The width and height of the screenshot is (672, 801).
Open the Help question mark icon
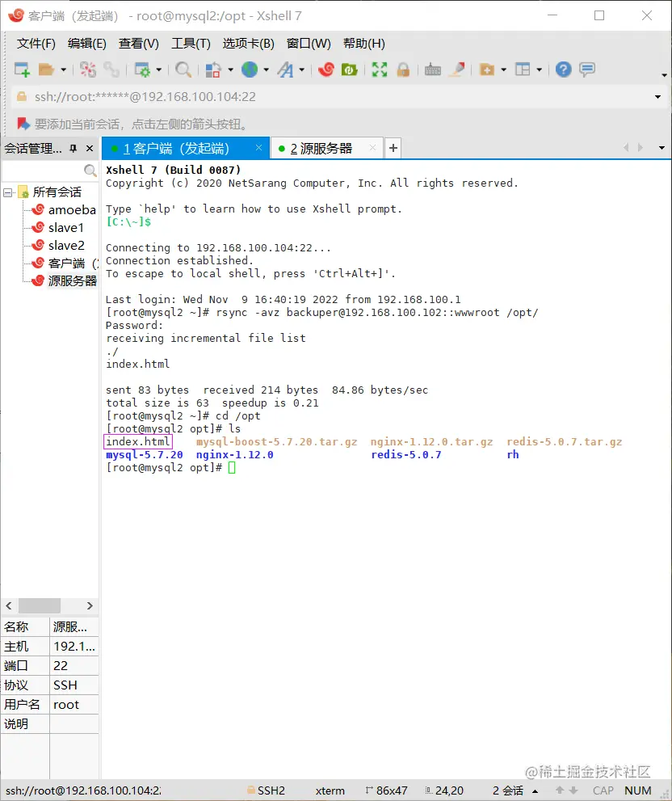coord(563,70)
